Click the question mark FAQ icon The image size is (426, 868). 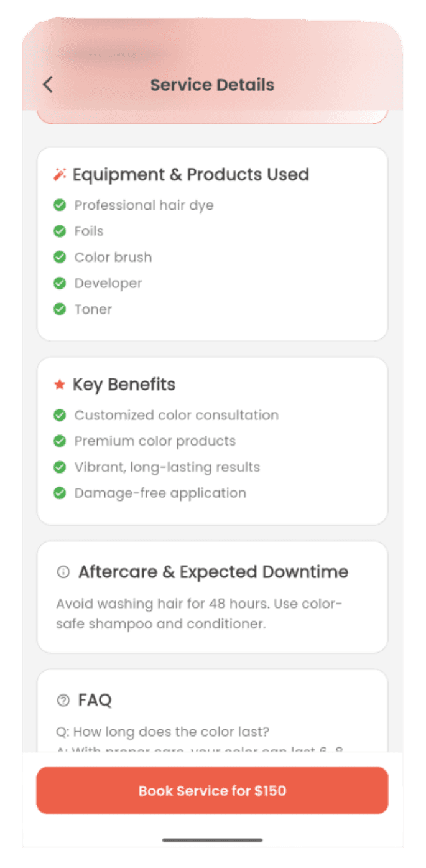pos(63,701)
